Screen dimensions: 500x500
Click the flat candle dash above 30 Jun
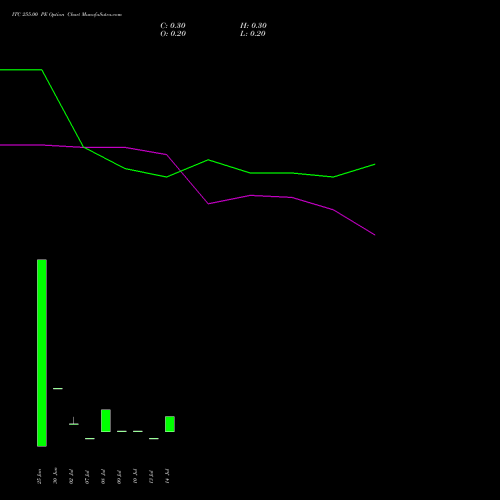click(58, 388)
